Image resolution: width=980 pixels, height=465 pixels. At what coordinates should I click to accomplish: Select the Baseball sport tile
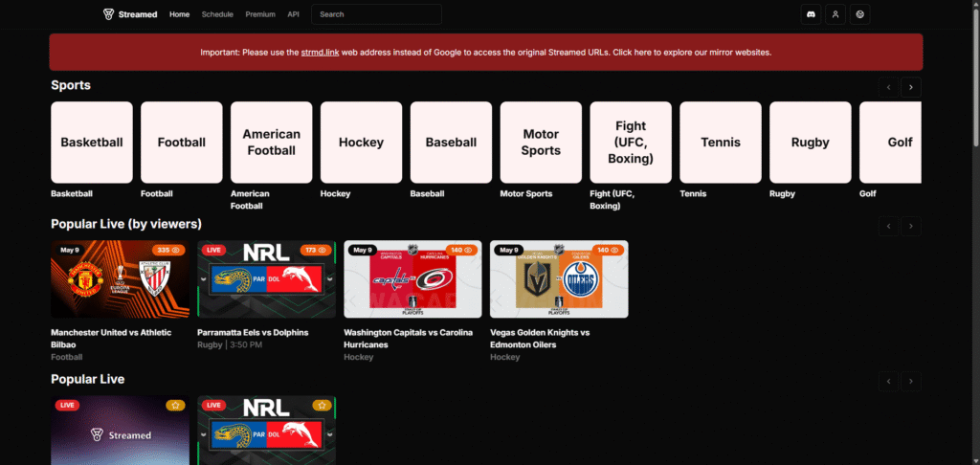tap(452, 143)
